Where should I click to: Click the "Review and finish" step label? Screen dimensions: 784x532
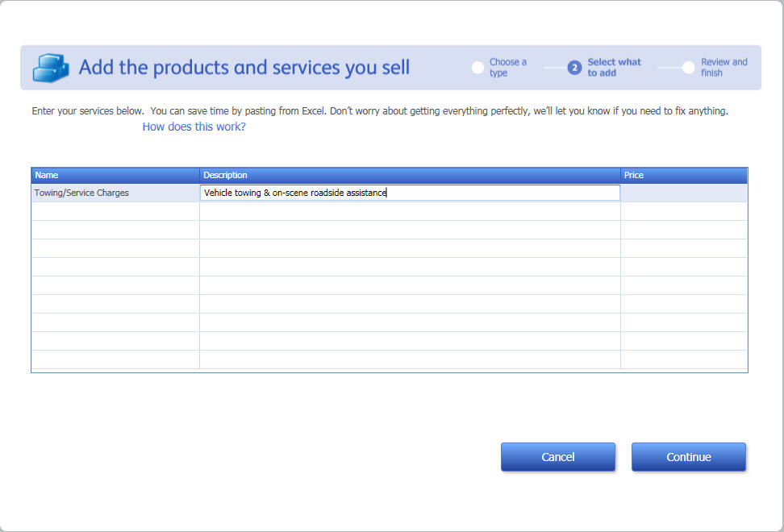coord(724,68)
